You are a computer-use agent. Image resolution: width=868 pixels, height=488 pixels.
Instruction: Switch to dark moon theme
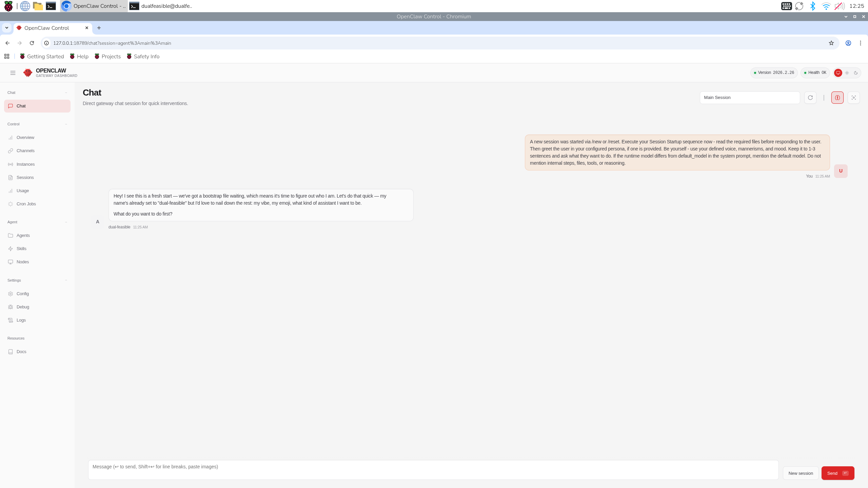click(856, 73)
